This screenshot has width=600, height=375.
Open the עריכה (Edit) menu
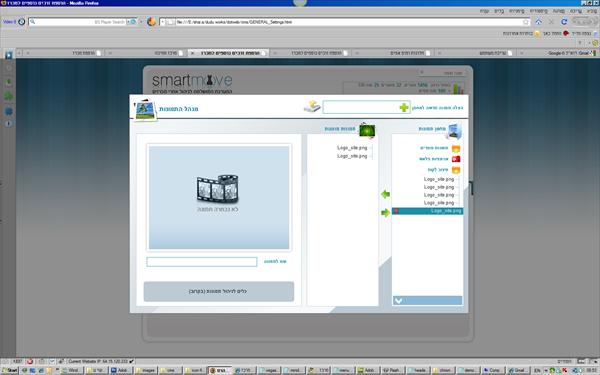pos(576,11)
